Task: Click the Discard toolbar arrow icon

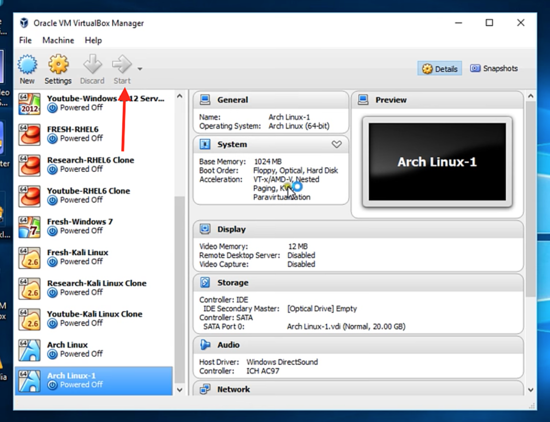Action: coord(92,64)
